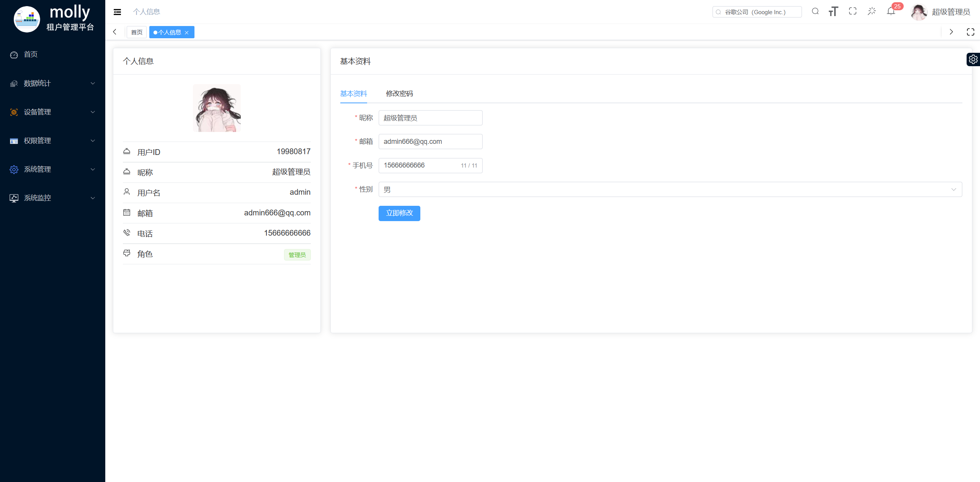
Task: Click the notification bell icon
Action: click(x=891, y=11)
